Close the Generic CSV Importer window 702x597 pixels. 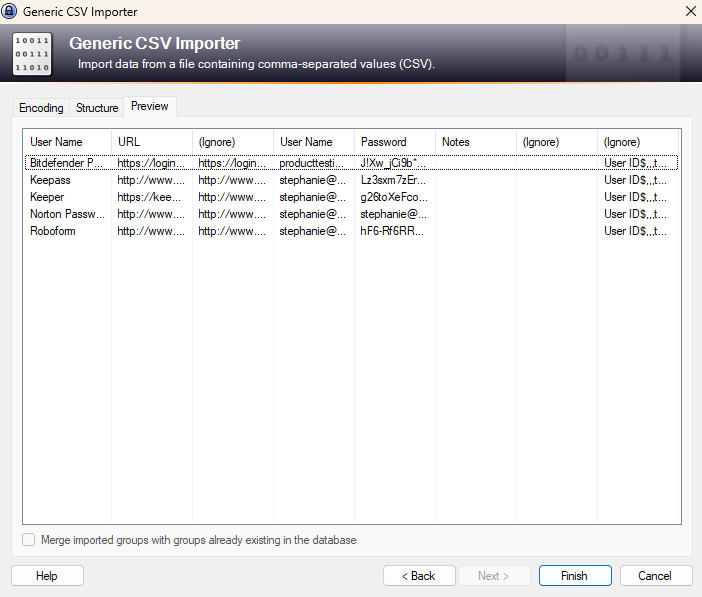689,12
